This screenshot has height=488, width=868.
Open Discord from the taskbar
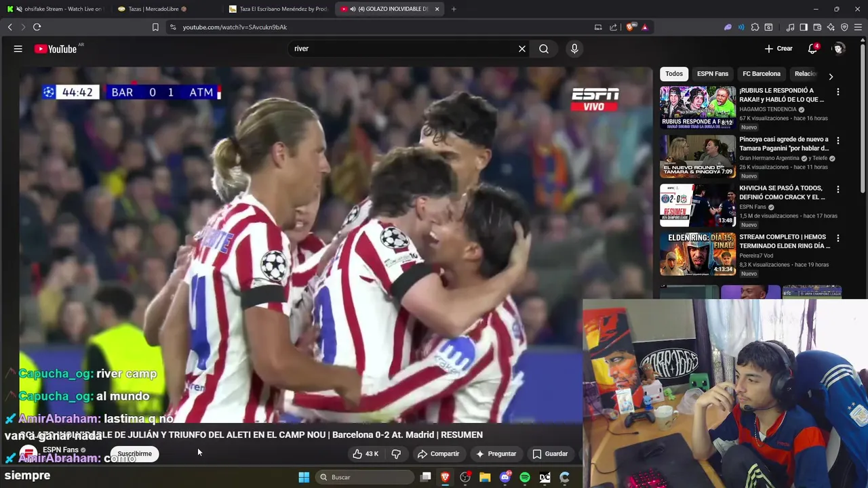[x=505, y=477]
